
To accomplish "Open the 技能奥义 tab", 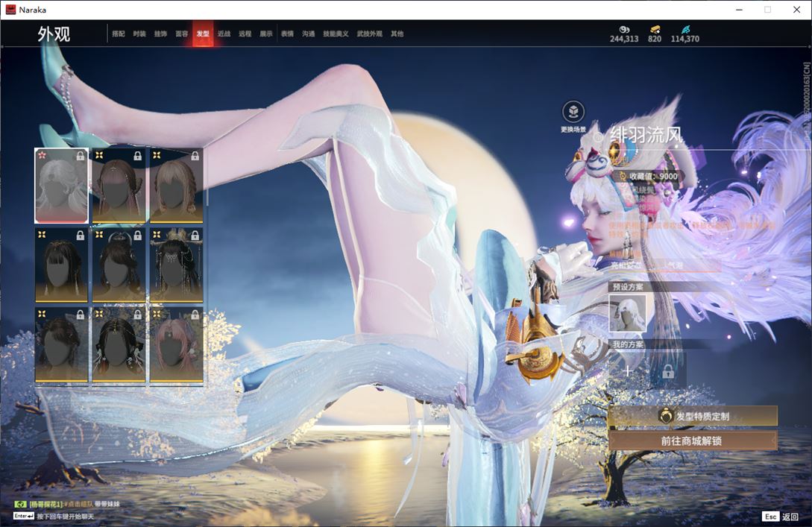I will (x=336, y=34).
